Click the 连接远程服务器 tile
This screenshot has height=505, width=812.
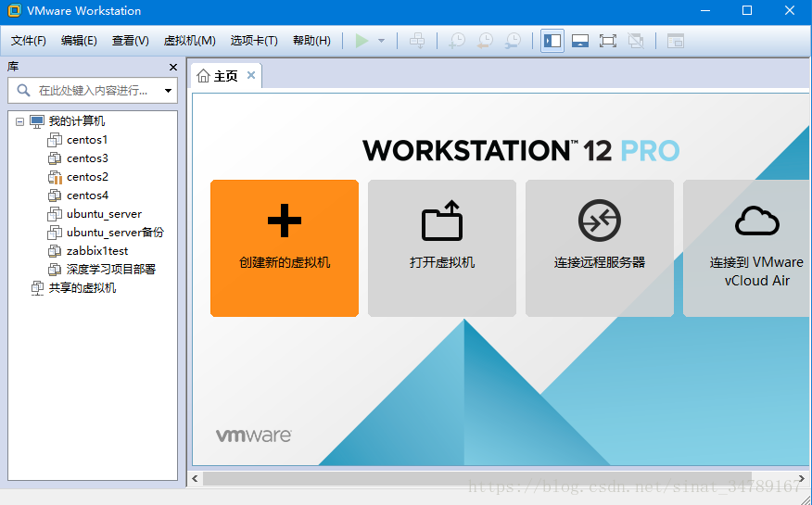[x=599, y=247]
